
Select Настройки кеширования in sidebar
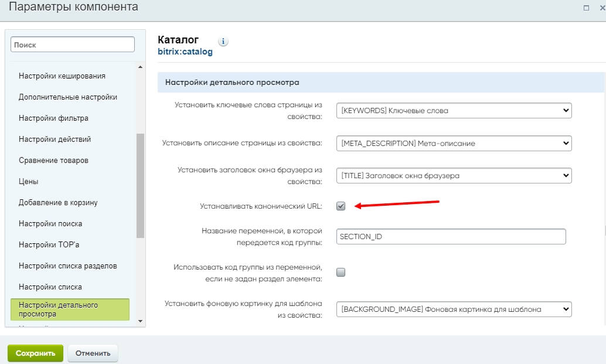click(x=62, y=76)
